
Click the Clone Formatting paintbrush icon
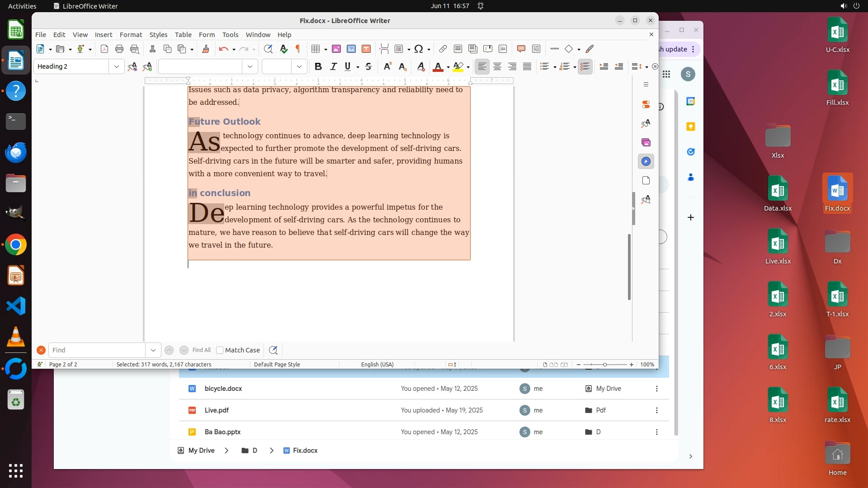[x=206, y=49]
